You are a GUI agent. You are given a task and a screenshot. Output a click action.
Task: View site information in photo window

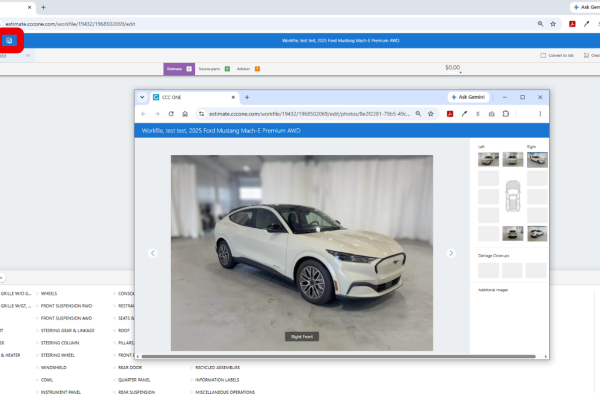201,114
